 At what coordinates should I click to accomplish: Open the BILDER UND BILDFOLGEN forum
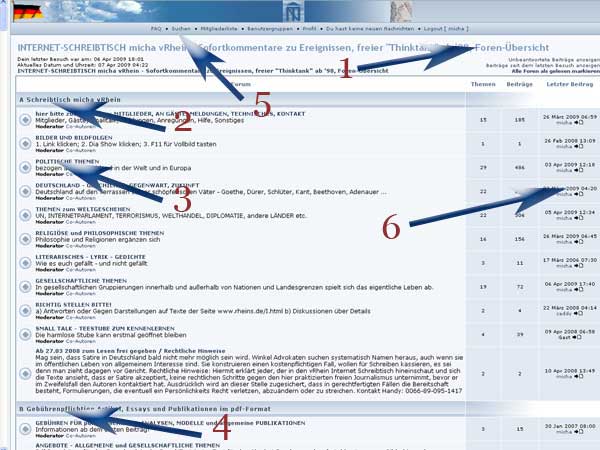click(74, 138)
